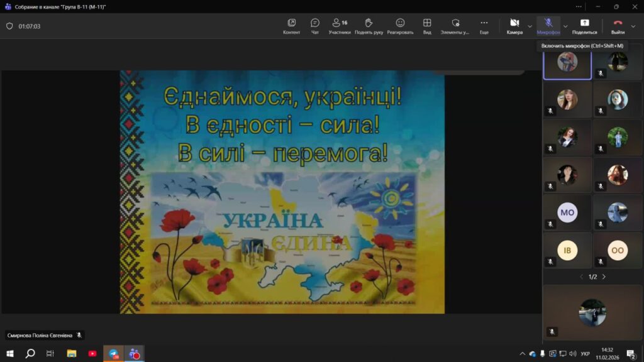
Task: Change layout via the Вид button
Action: click(427, 26)
